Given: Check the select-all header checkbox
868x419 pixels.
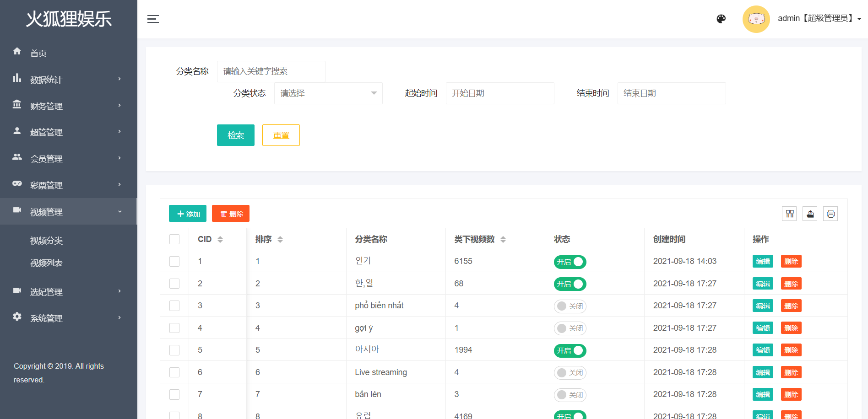Looking at the screenshot, I should point(174,239).
